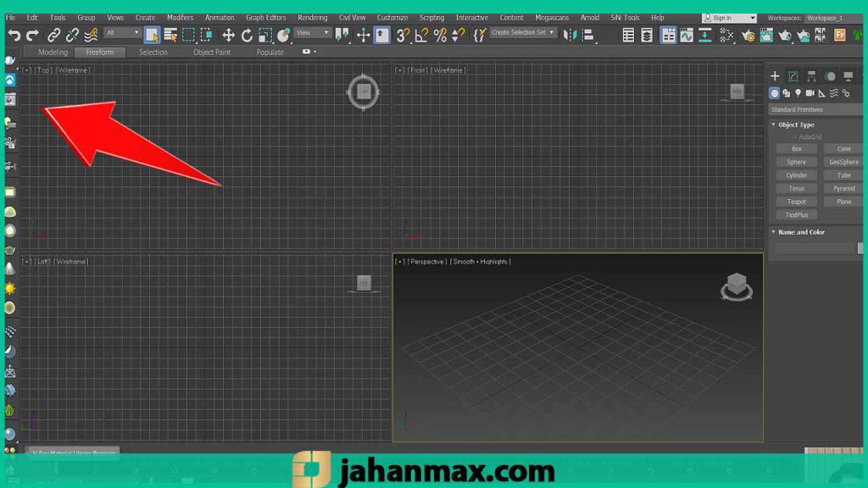Click the Select and Link icon
This screenshot has height=488, width=868.
tap(53, 36)
